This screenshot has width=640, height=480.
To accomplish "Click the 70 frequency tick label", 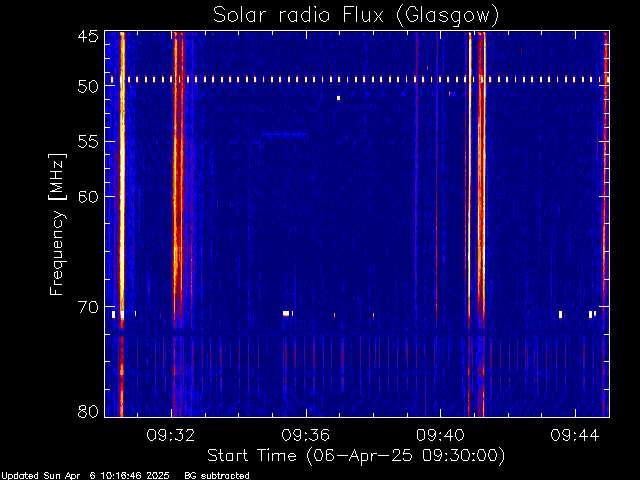I will pos(88,307).
